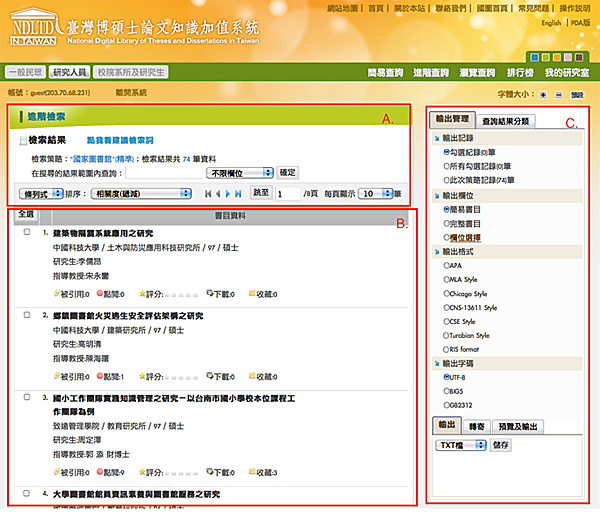Switch to the 查詢結果分類 tab
Viewport: 600px width, 512px height.
coord(506,120)
